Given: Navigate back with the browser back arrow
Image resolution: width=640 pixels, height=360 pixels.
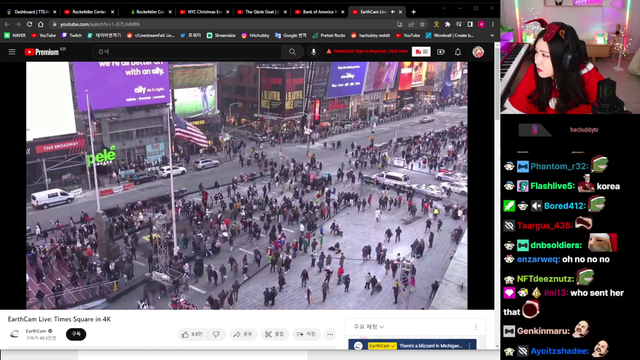Looking at the screenshot, I should pyautogui.click(x=7, y=24).
